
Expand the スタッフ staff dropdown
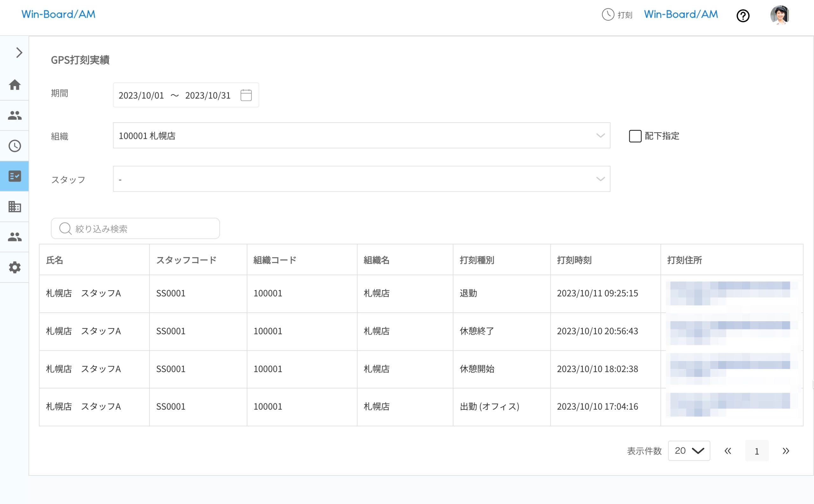pyautogui.click(x=600, y=179)
